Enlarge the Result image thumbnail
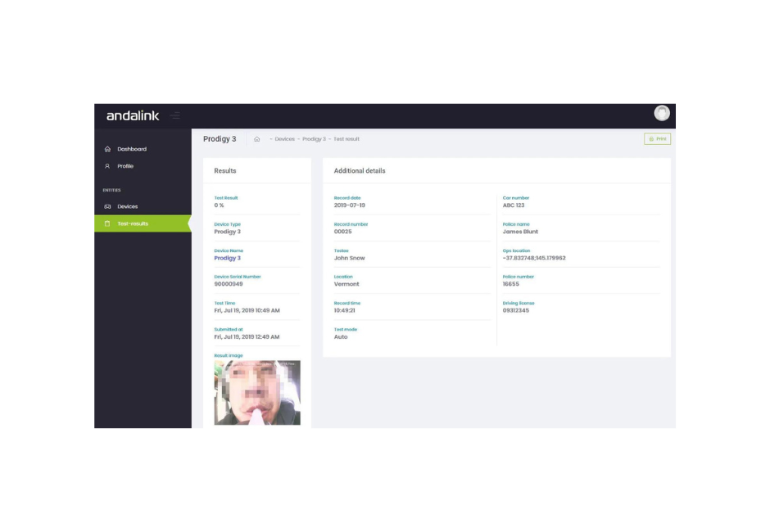This screenshot has width=770, height=532. click(x=257, y=393)
